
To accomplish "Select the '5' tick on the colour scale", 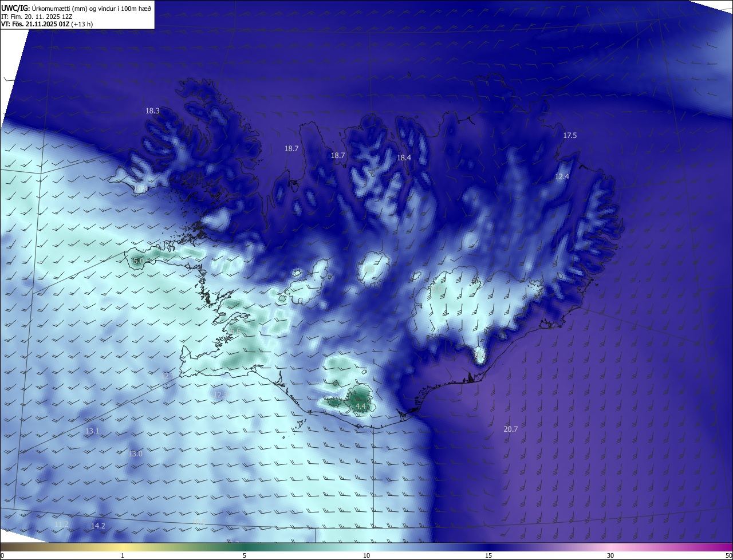I will coord(245,556).
